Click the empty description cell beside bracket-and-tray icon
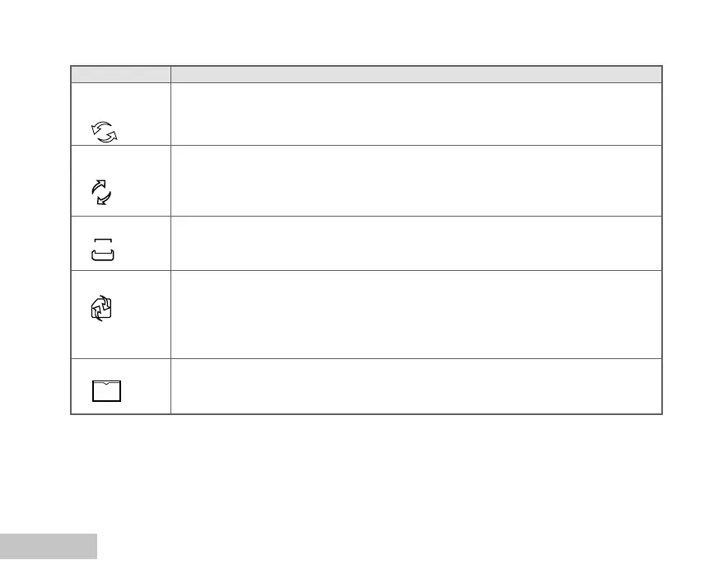Image resolution: width=728 pixels, height=588 pixels. click(x=416, y=243)
